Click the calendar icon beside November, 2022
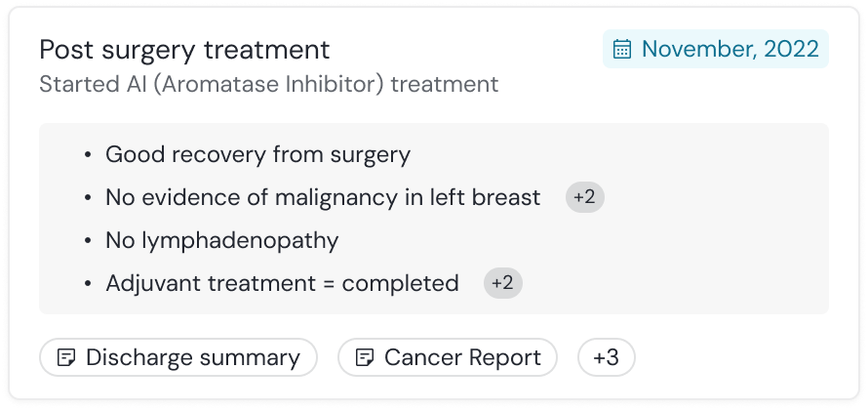Screen dimensions: 868x410 pyautogui.click(x=622, y=49)
